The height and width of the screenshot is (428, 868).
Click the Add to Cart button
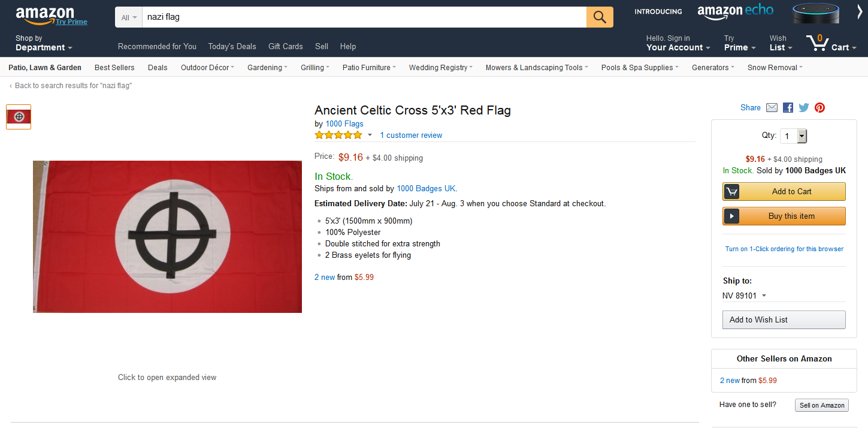pyautogui.click(x=784, y=191)
